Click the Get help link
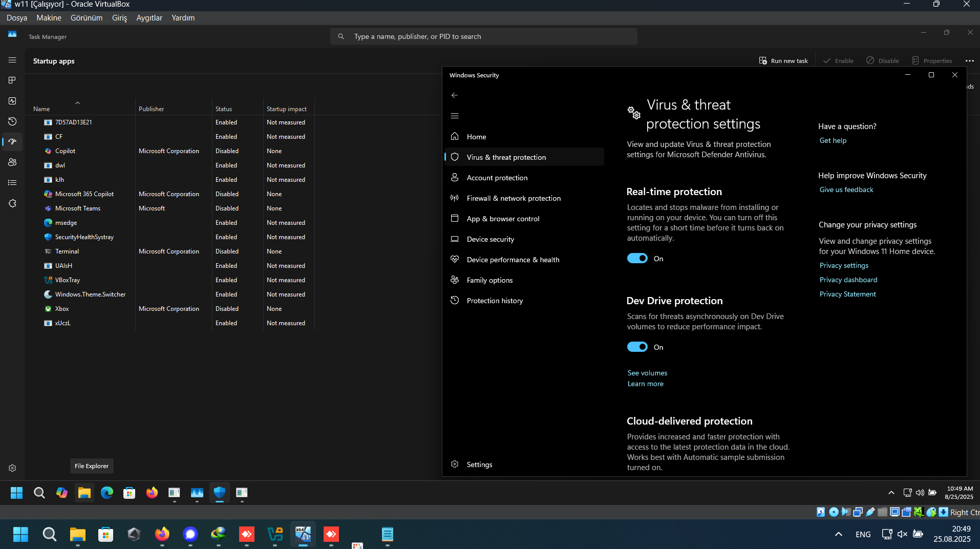 tap(833, 140)
